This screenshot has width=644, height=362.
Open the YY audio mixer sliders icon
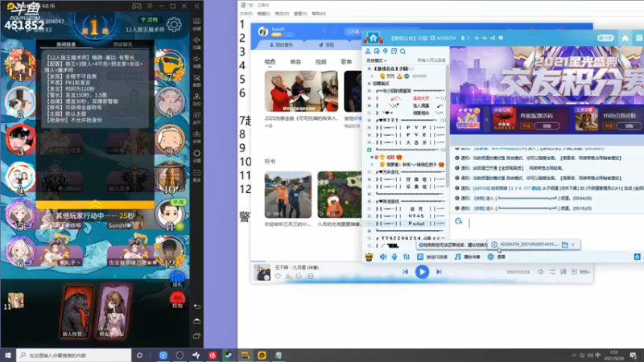[407, 257]
